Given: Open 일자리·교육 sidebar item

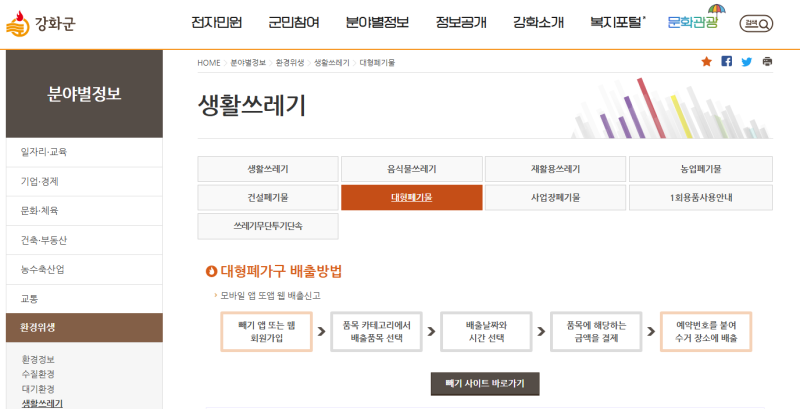Looking at the screenshot, I should (84, 152).
